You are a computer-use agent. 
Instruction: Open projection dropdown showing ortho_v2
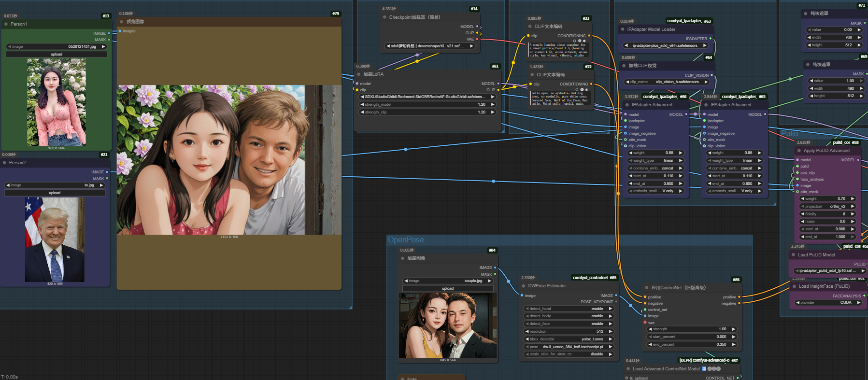(x=828, y=206)
